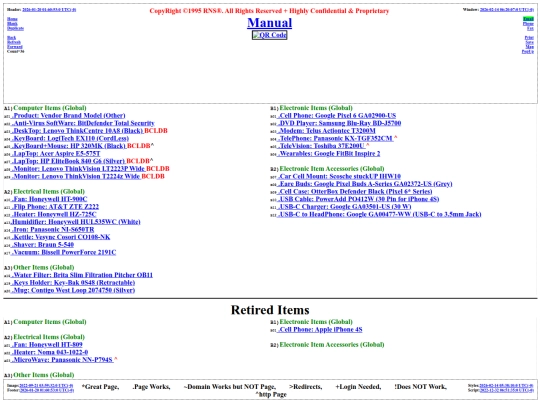Image resolution: width=540 pixels, height=405 pixels.
Task: Click the Phone link
Action: pos(528,24)
